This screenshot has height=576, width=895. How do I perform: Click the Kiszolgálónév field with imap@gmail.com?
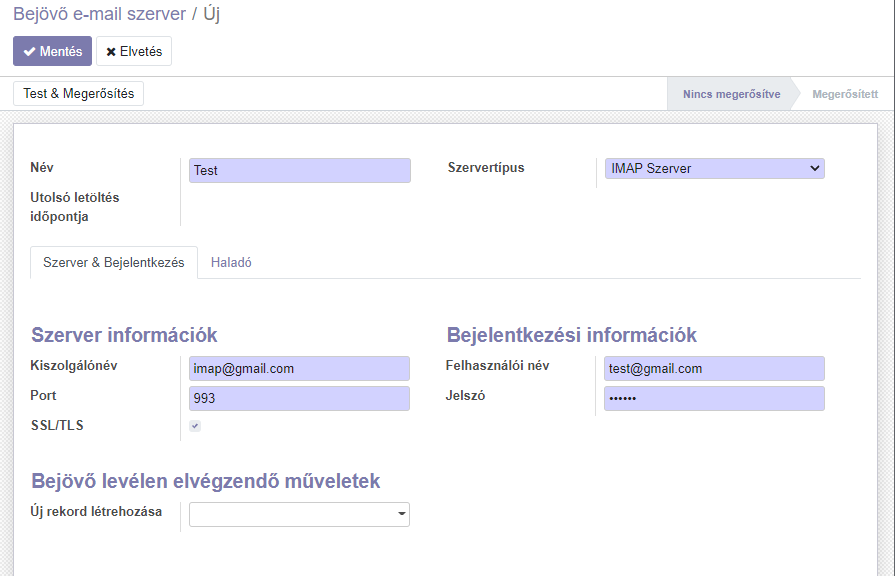click(300, 369)
